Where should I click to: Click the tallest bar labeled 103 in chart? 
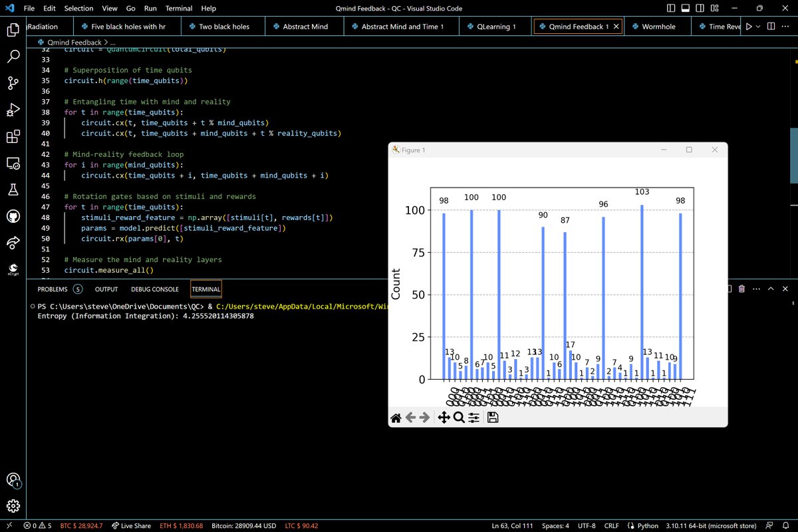coord(642,293)
